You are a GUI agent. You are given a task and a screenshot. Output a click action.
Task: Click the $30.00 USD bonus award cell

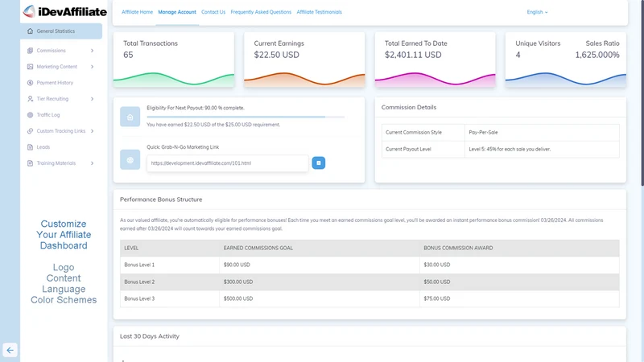pyautogui.click(x=519, y=265)
